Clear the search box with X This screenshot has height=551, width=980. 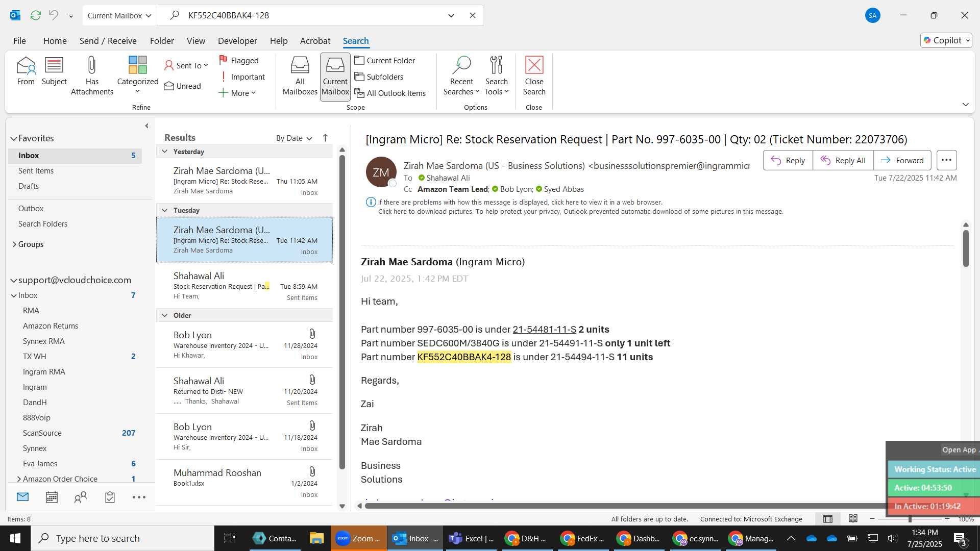pyautogui.click(x=473, y=15)
